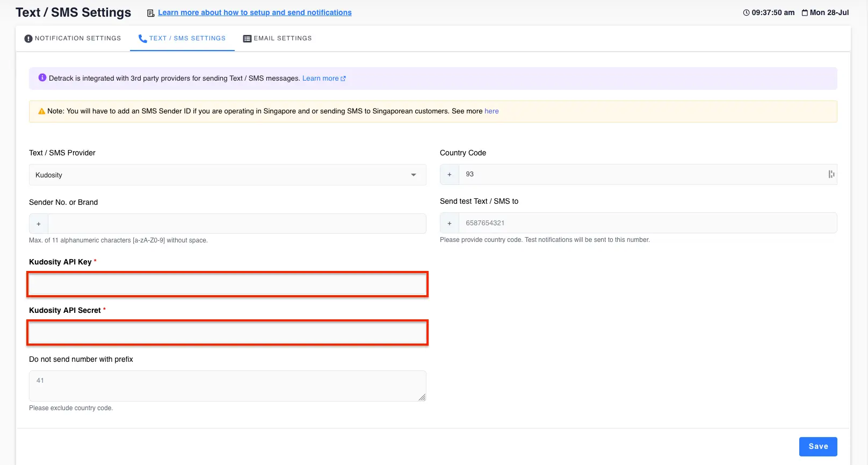
Task: Click the exclamation icon beside Notification Settings
Action: 28,39
